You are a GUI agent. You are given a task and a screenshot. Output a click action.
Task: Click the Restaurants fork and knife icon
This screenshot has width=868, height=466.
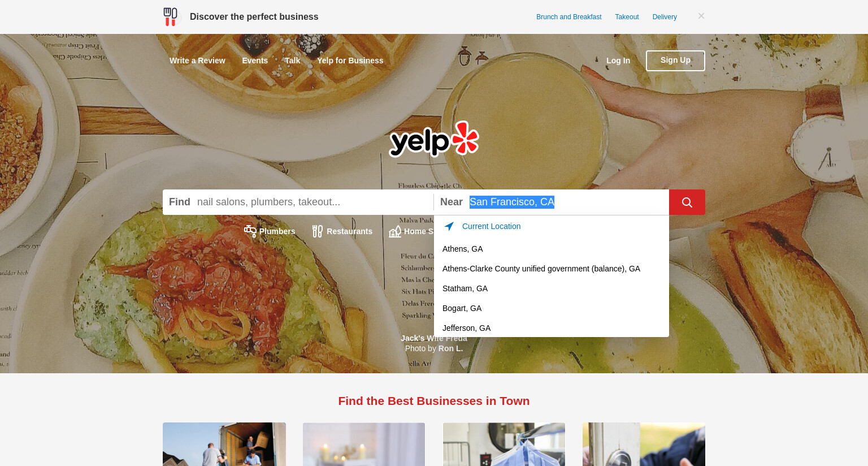[318, 231]
